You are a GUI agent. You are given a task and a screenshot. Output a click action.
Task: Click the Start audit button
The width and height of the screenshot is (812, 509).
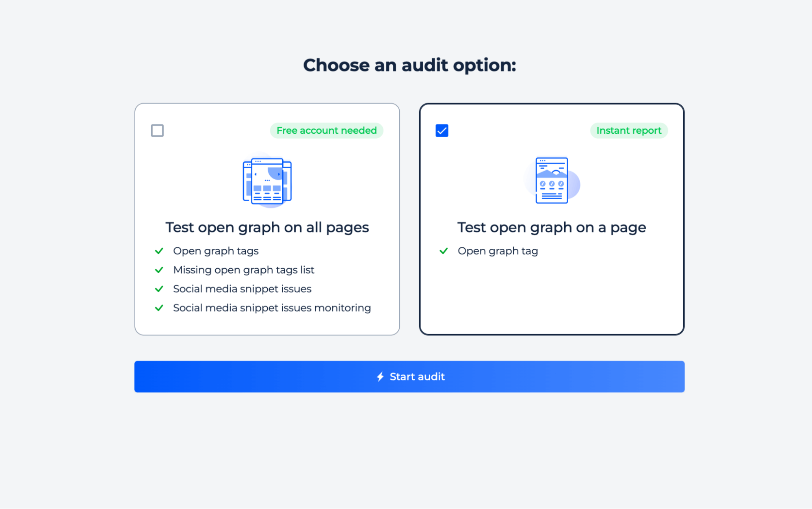(410, 376)
